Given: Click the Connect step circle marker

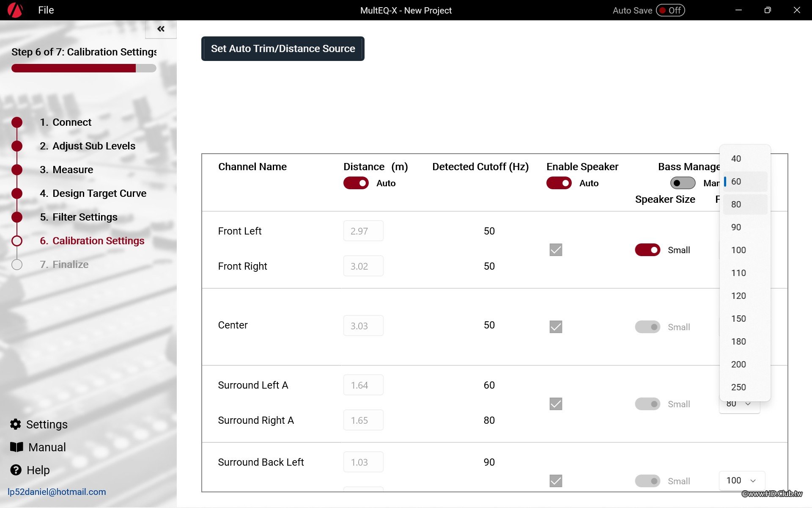Looking at the screenshot, I should (17, 122).
